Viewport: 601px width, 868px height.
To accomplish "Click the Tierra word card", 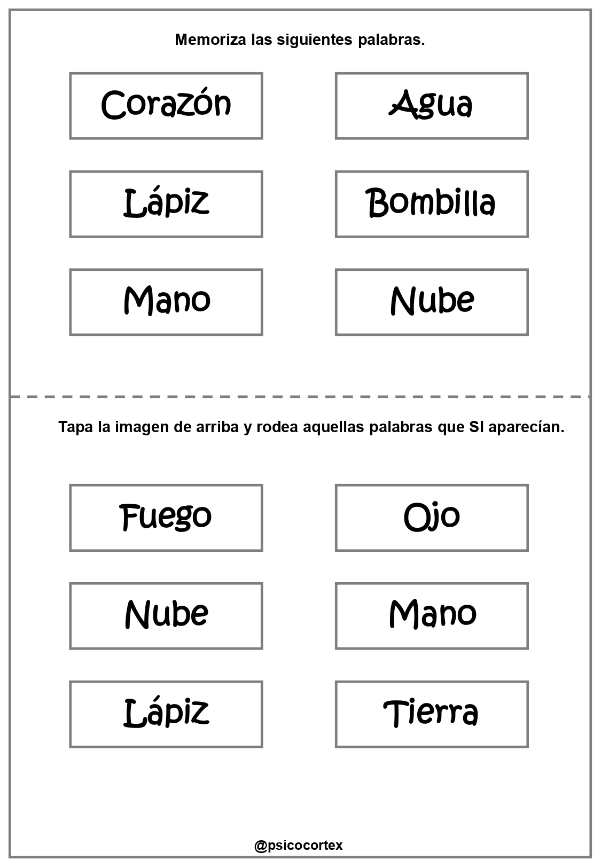I will tap(432, 714).
